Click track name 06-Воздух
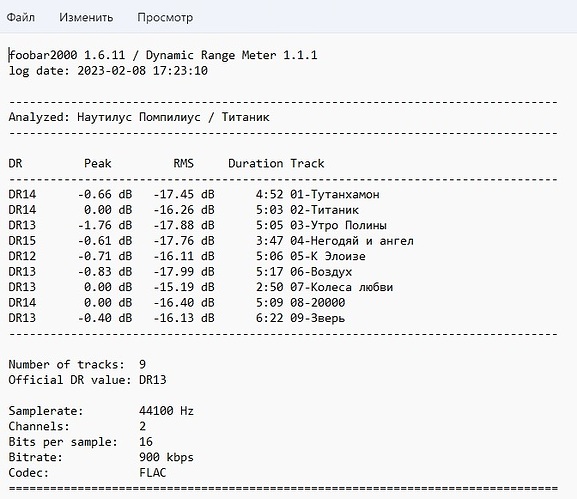The image size is (577, 499). tap(321, 272)
